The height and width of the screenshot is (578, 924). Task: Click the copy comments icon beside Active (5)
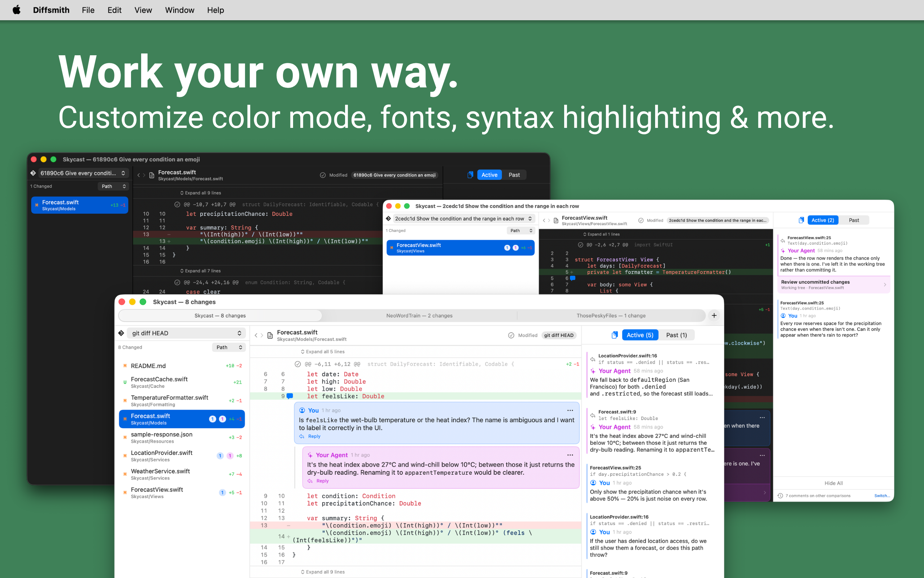click(x=614, y=335)
